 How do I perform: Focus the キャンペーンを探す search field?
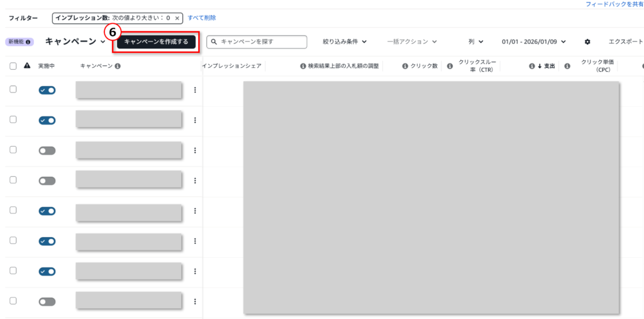pyautogui.click(x=257, y=42)
